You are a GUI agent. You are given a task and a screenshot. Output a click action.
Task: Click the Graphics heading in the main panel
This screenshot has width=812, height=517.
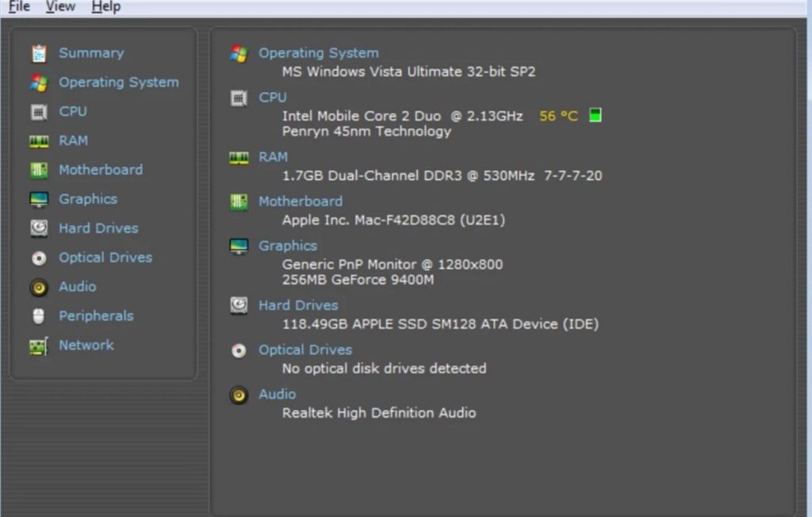click(288, 245)
